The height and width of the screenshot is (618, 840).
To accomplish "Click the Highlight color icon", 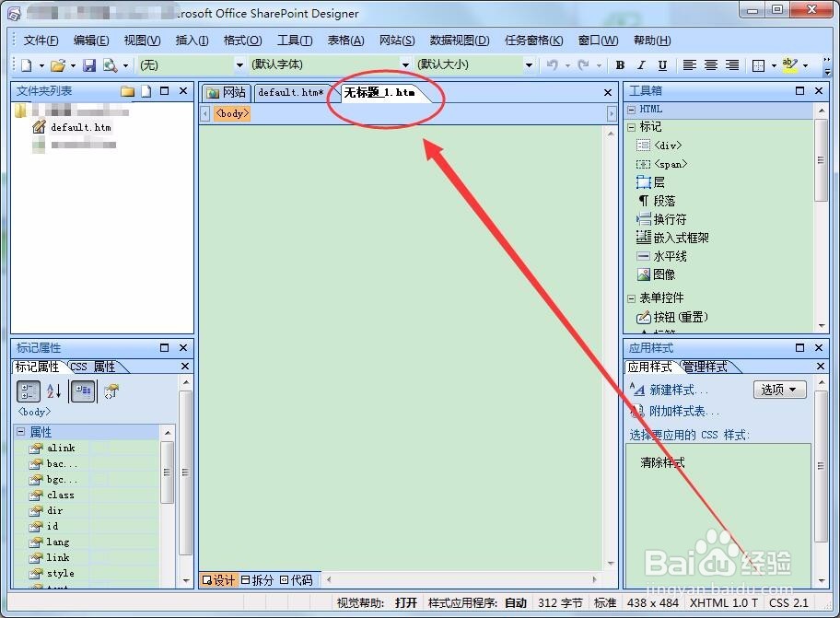I will [789, 65].
